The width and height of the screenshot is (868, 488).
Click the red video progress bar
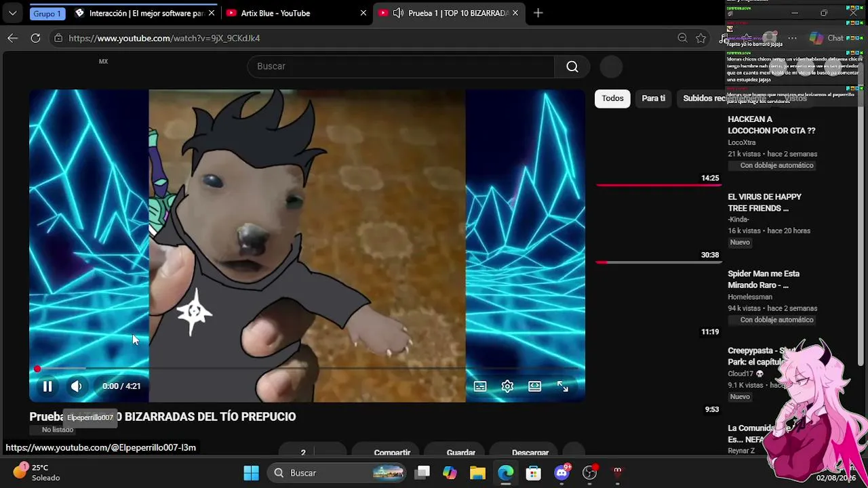(307, 369)
